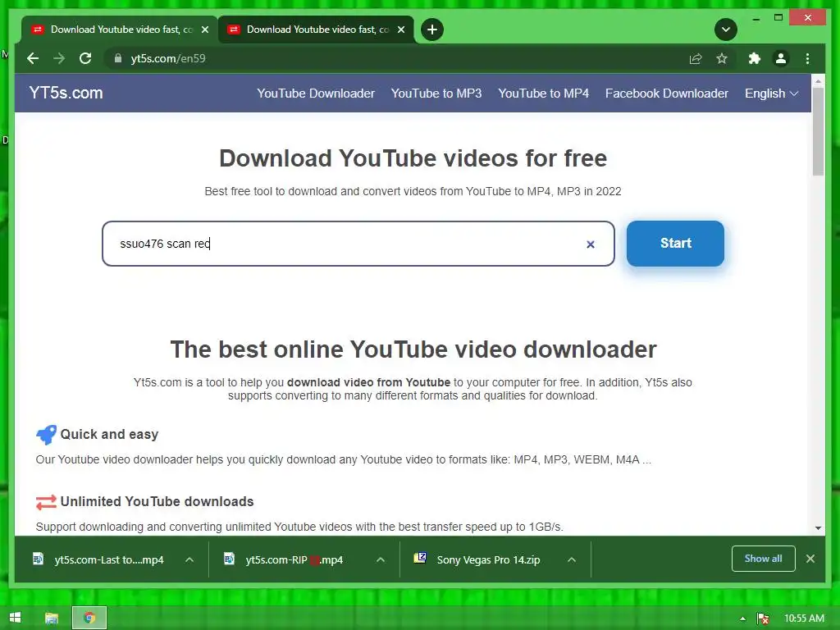Viewport: 840px width, 630px height.
Task: Click the Quick and easy heading
Action: click(x=109, y=435)
